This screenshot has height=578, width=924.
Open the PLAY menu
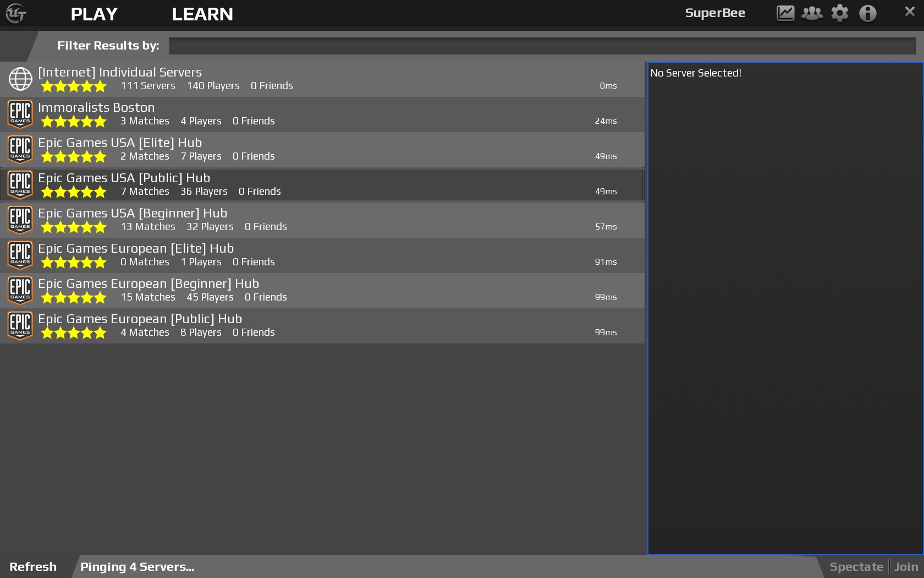(x=94, y=14)
